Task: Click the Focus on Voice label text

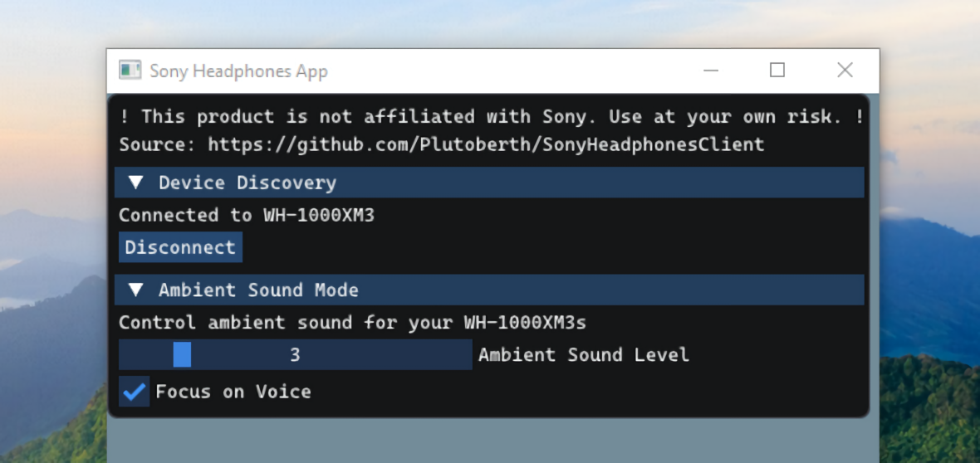Action: pos(233,392)
